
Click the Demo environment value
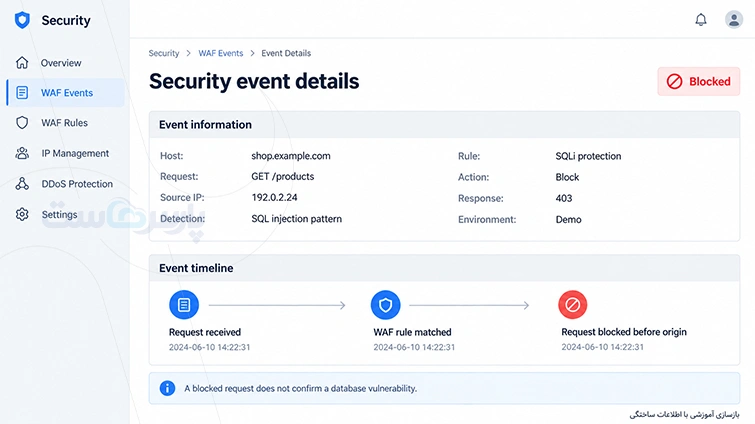[569, 219]
